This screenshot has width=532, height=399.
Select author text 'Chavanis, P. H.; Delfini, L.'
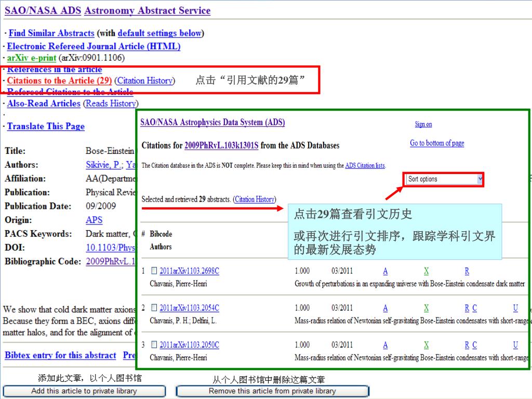tap(183, 321)
